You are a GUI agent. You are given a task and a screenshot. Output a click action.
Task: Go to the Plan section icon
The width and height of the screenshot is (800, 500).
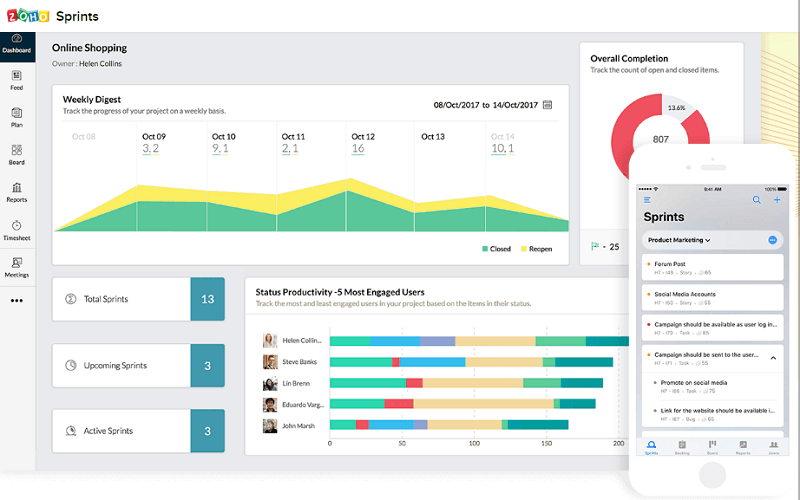pyautogui.click(x=17, y=113)
